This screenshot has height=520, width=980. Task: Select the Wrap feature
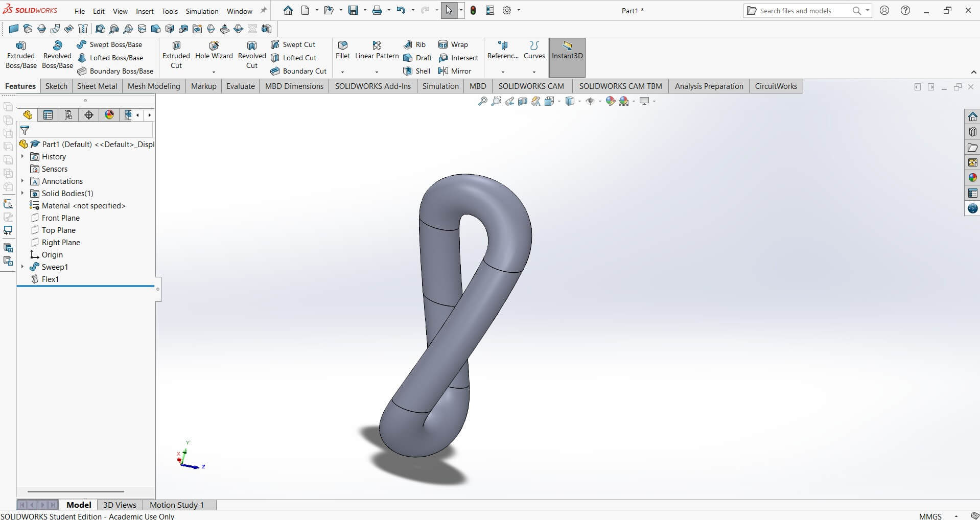click(453, 44)
